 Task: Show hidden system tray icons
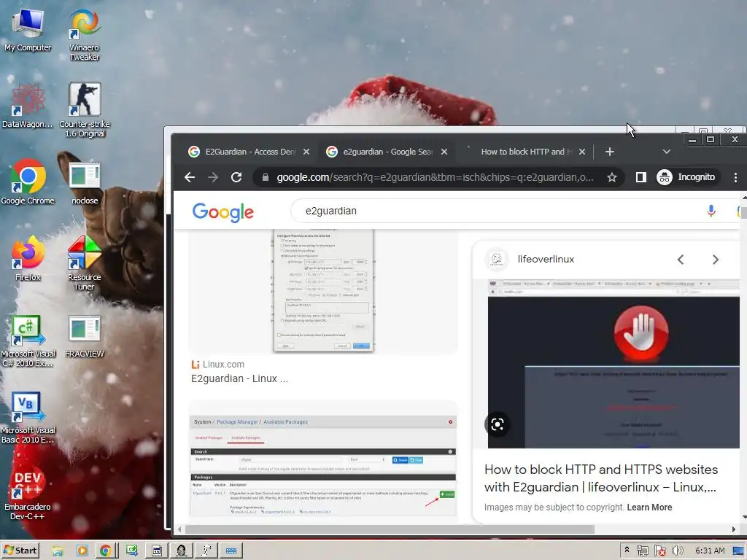(x=627, y=551)
